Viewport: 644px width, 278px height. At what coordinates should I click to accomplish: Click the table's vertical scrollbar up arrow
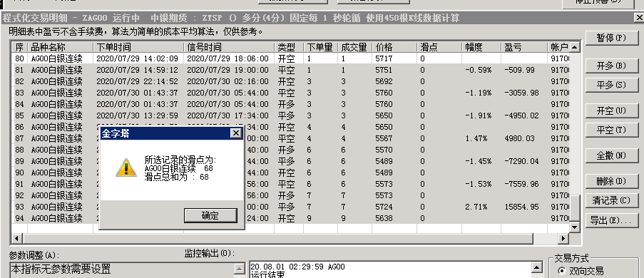574,47
